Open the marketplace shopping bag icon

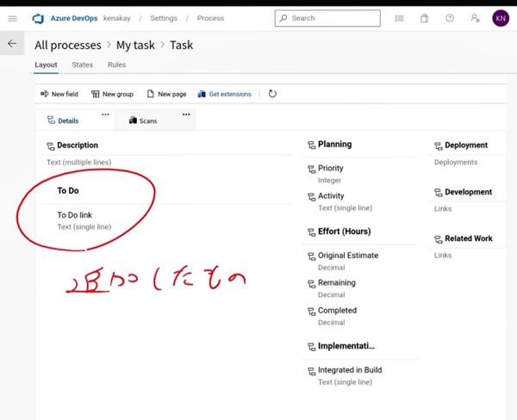[424, 18]
